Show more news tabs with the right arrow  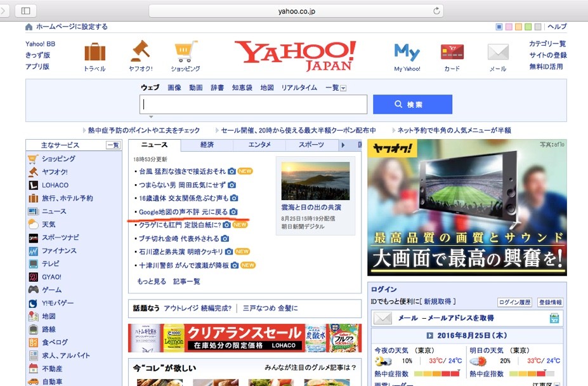click(x=343, y=145)
